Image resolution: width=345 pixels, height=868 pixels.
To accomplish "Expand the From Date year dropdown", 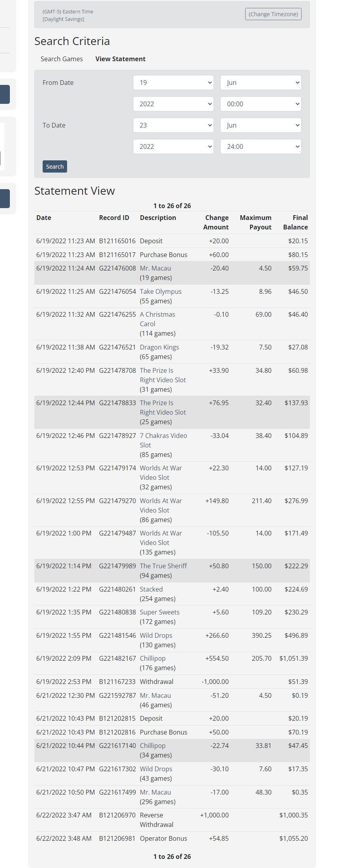I will tap(173, 104).
